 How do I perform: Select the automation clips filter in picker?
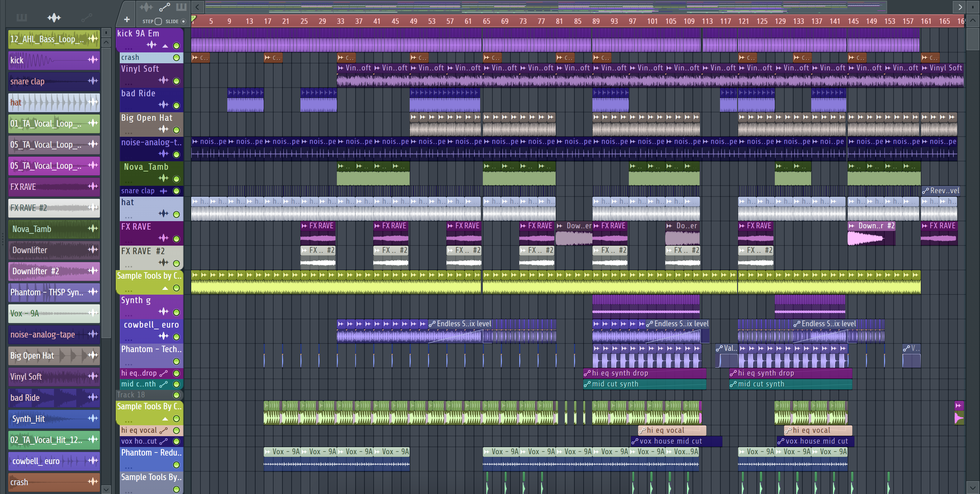(86, 17)
